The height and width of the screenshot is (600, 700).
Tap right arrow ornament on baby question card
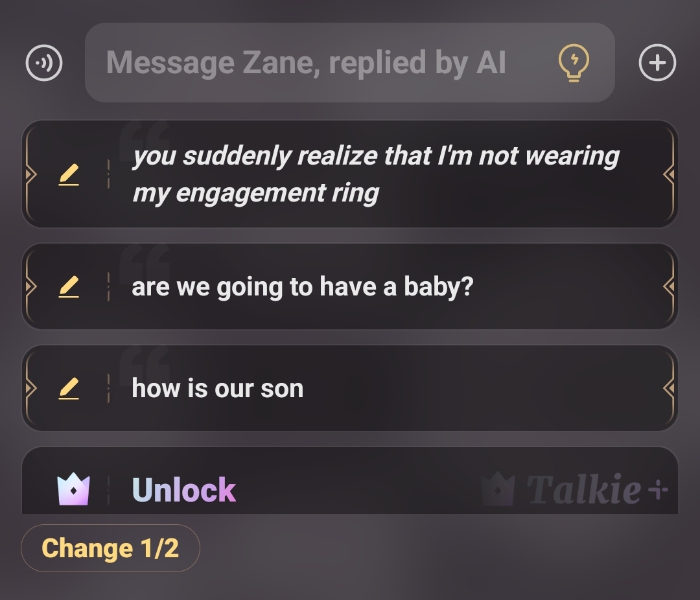670,286
